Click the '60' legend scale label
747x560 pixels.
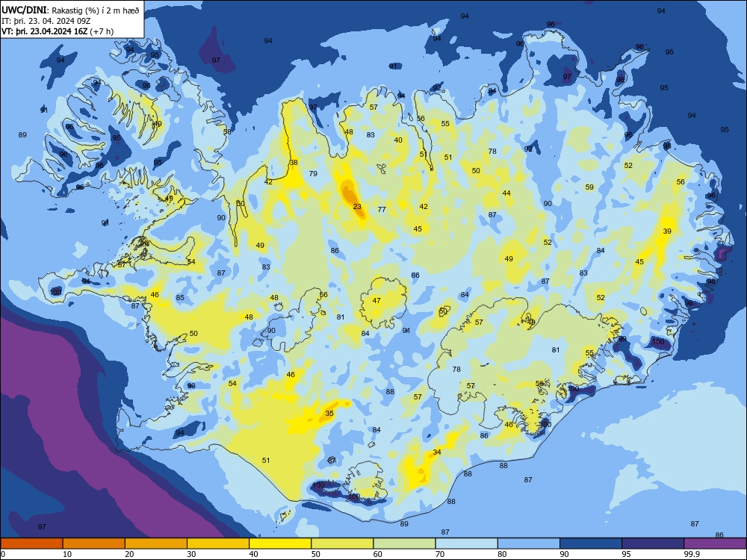378,554
